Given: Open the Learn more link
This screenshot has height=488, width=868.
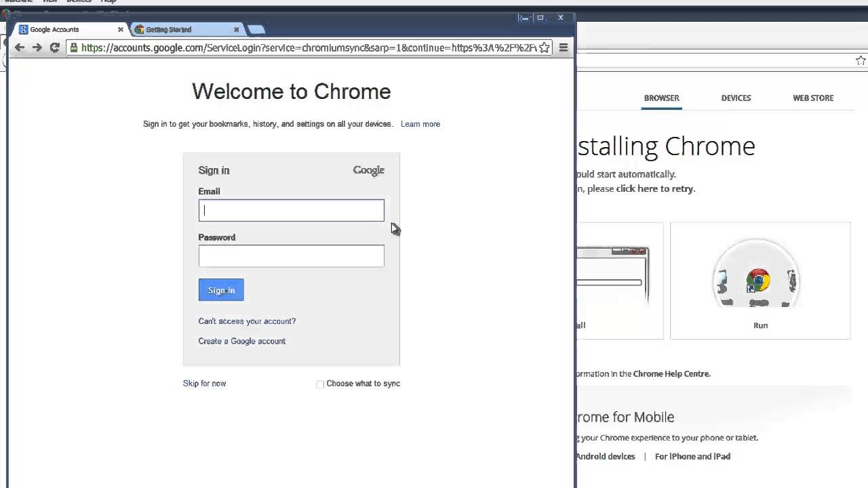Looking at the screenshot, I should coord(420,124).
